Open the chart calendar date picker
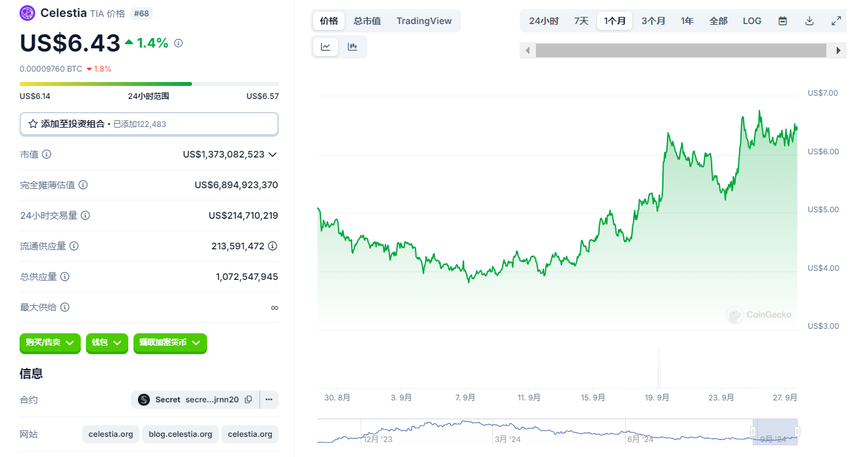 (783, 21)
